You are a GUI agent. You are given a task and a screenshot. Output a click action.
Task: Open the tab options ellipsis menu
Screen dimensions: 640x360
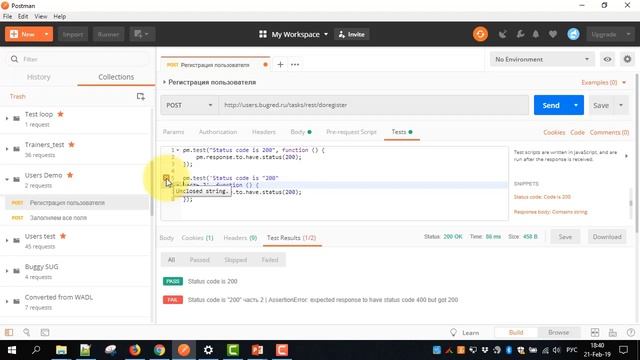point(295,64)
